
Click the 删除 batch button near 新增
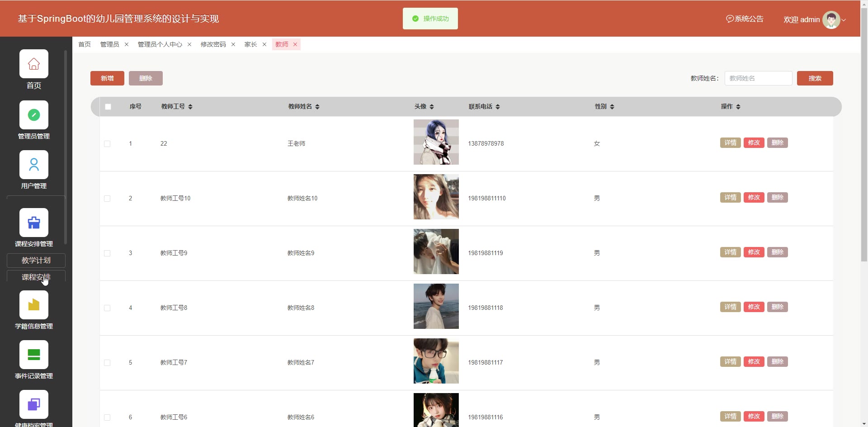point(146,78)
